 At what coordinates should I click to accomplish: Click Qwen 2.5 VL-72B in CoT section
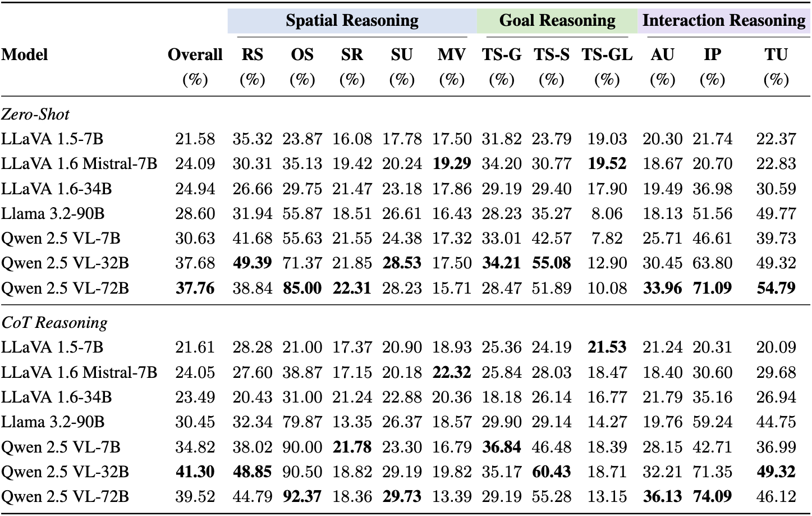(65, 496)
